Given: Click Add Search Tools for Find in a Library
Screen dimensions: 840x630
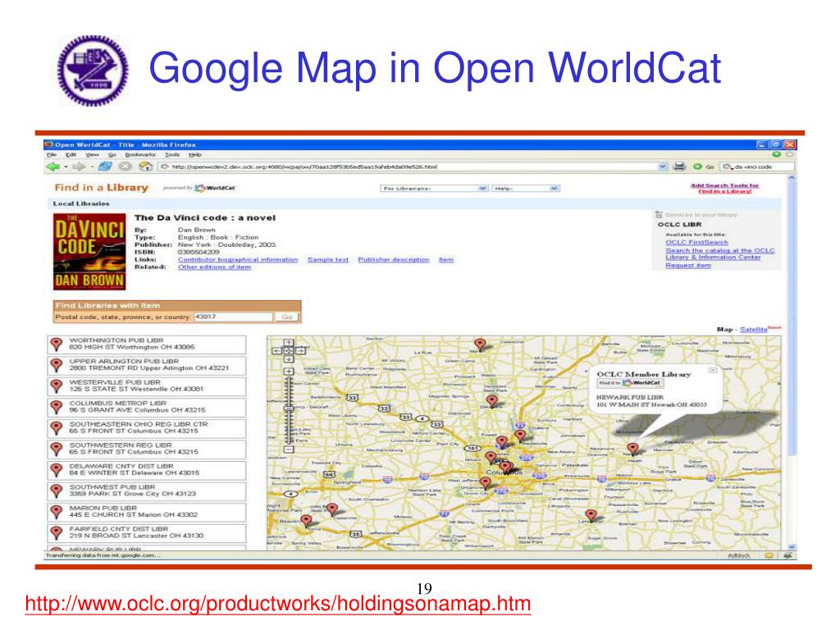Looking at the screenshot, I should pyautogui.click(x=725, y=189).
